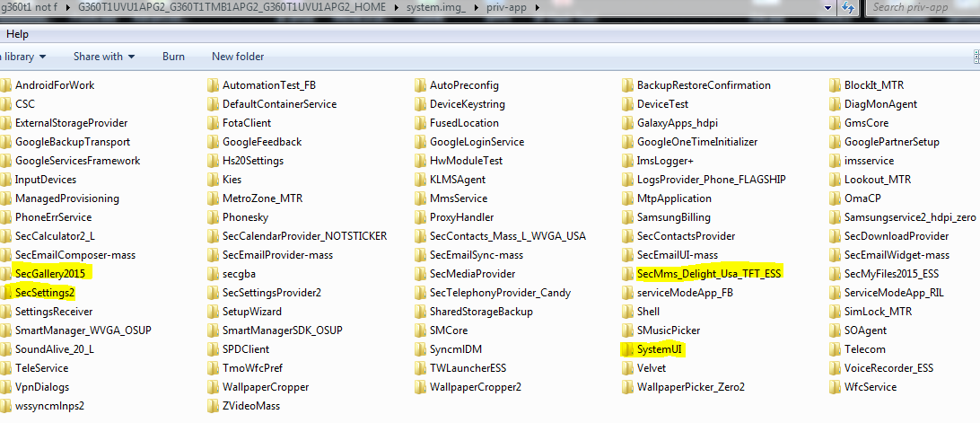980x423 pixels.
Task: Click the SecMms_Delight_Usa_TFT_ESS folder icon
Action: [x=627, y=273]
